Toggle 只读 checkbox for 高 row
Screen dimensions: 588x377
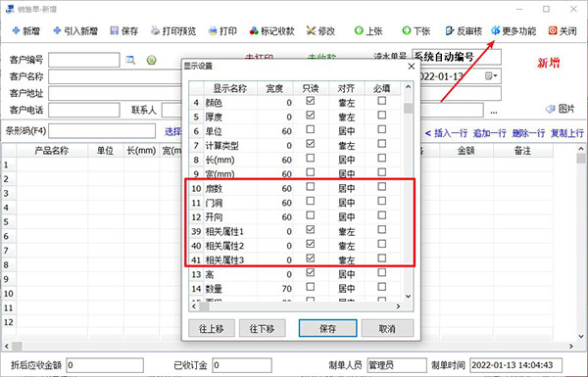click(x=310, y=272)
